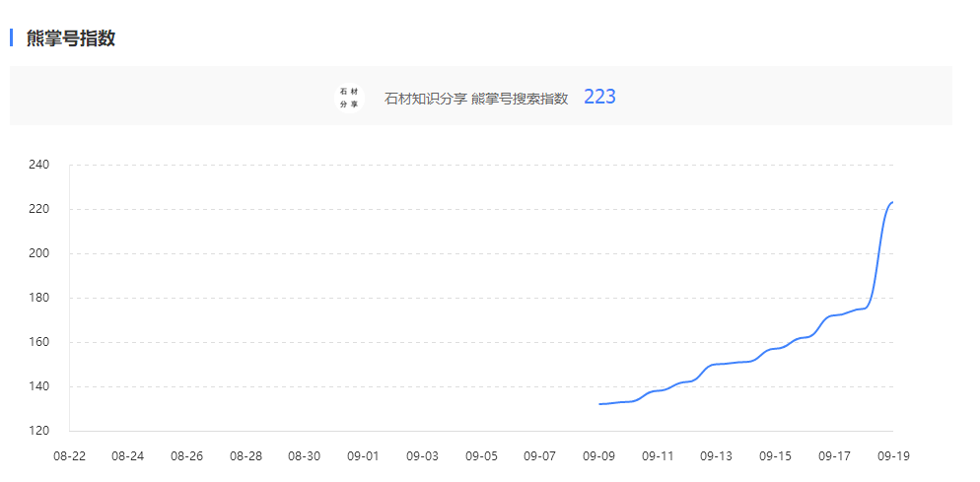
Task: Click the blue 223 index value
Action: [x=599, y=97]
